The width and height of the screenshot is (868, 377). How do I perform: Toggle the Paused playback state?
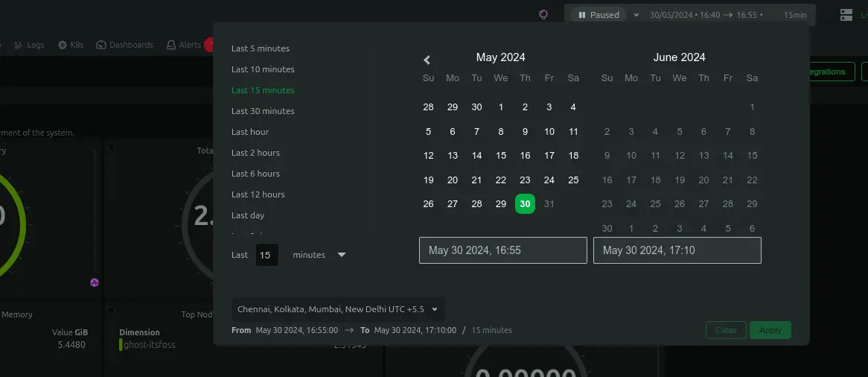tap(599, 15)
